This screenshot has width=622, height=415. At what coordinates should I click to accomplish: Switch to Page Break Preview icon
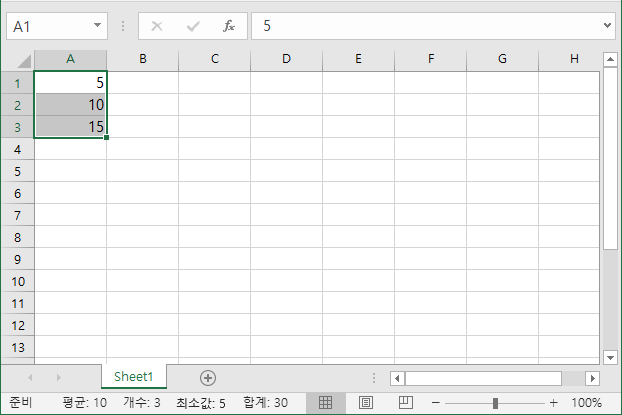405,403
